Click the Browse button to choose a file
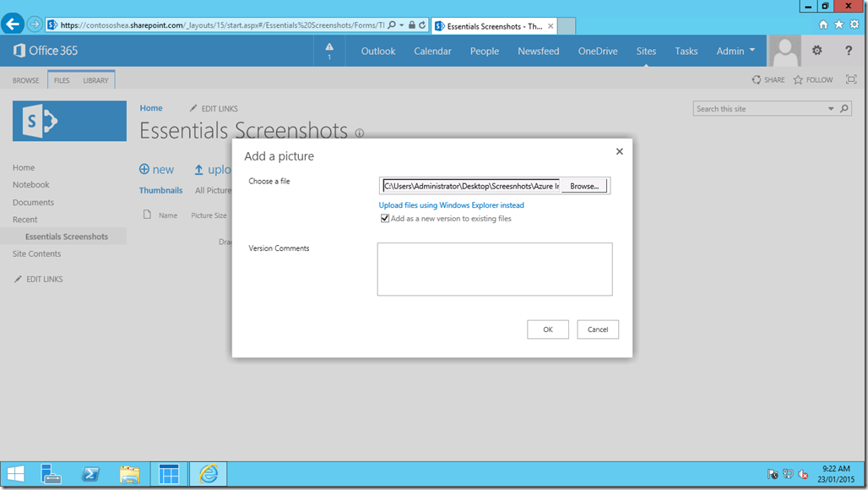Viewport: 868px width, 490px height. 583,185
